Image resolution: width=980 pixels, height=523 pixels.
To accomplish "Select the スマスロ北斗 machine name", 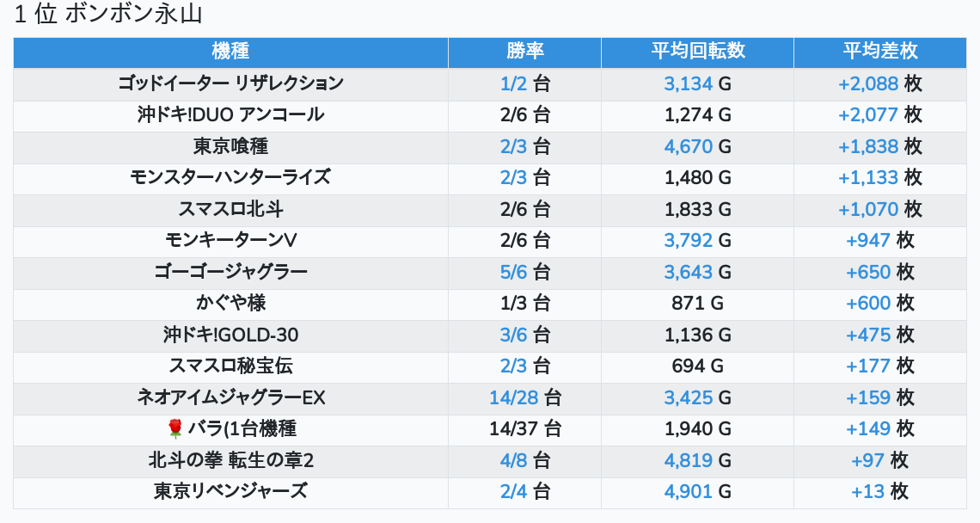I will pyautogui.click(x=230, y=209).
